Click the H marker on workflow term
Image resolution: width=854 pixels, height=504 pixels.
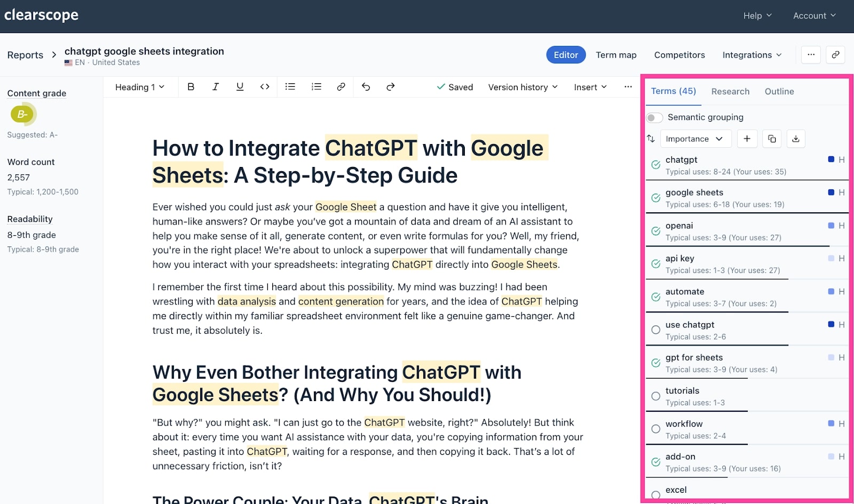pyautogui.click(x=842, y=424)
